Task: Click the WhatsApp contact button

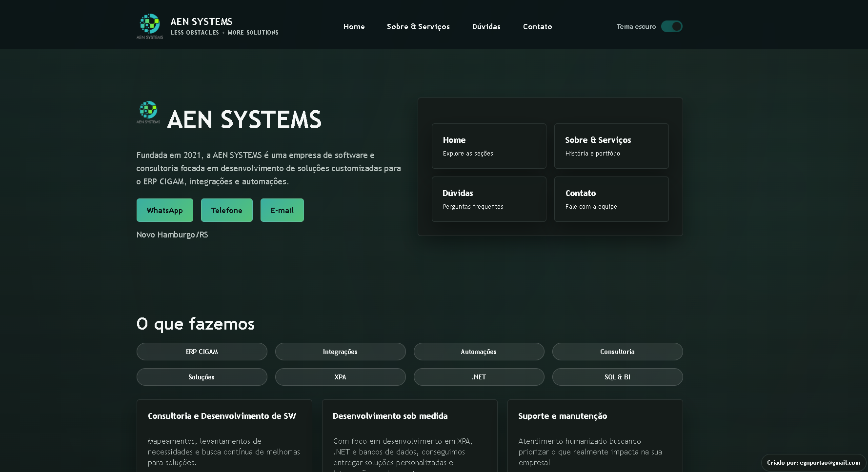Action: [x=164, y=210]
